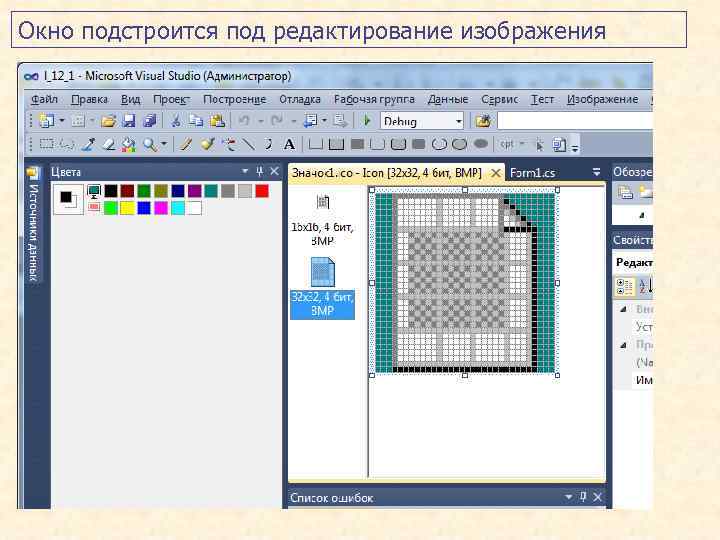Open the Вид menu

pyautogui.click(x=130, y=99)
